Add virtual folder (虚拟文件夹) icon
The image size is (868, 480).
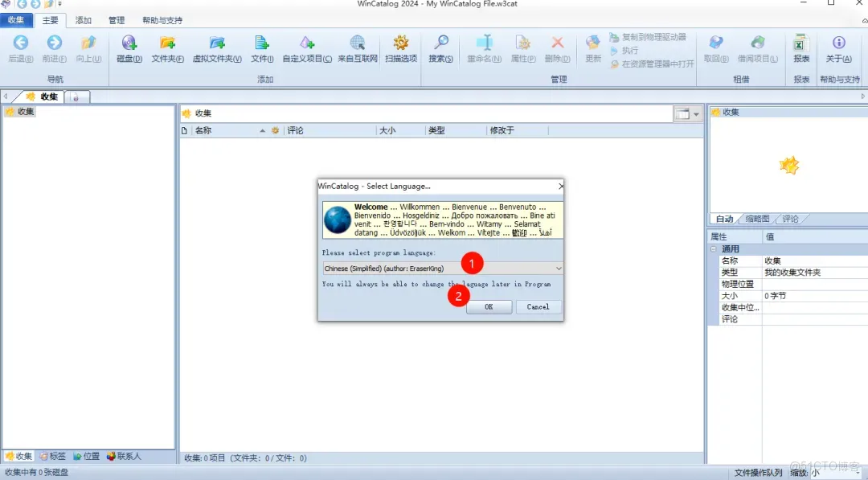(x=217, y=43)
